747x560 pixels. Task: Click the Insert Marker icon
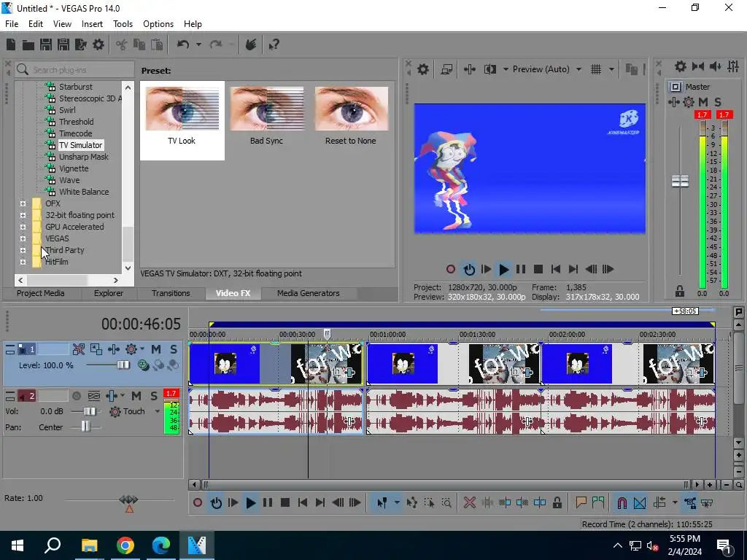pyautogui.click(x=581, y=503)
